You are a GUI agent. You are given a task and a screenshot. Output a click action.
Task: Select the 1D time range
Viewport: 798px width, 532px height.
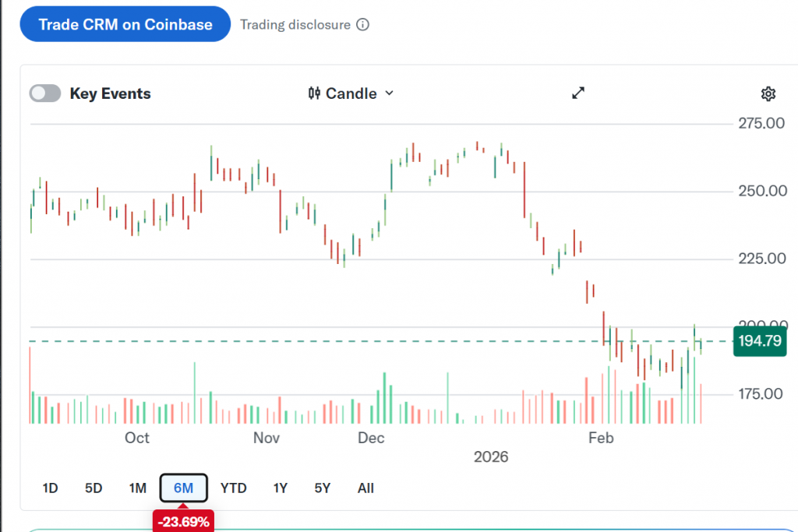pos(50,488)
